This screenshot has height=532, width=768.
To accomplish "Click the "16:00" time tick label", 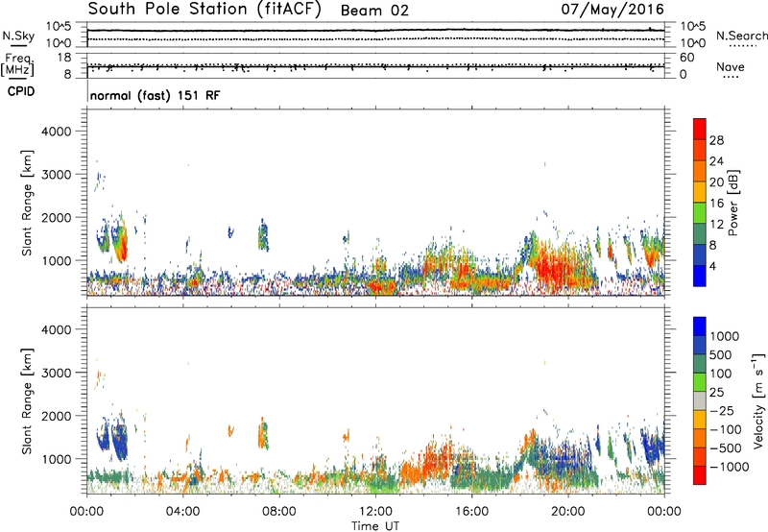I will tap(471, 512).
